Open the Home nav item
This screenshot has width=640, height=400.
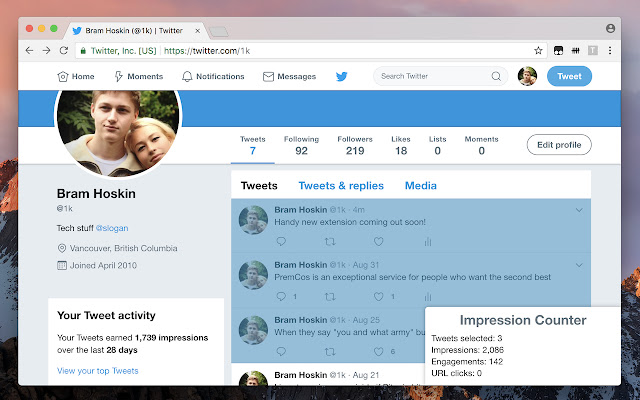(76, 76)
